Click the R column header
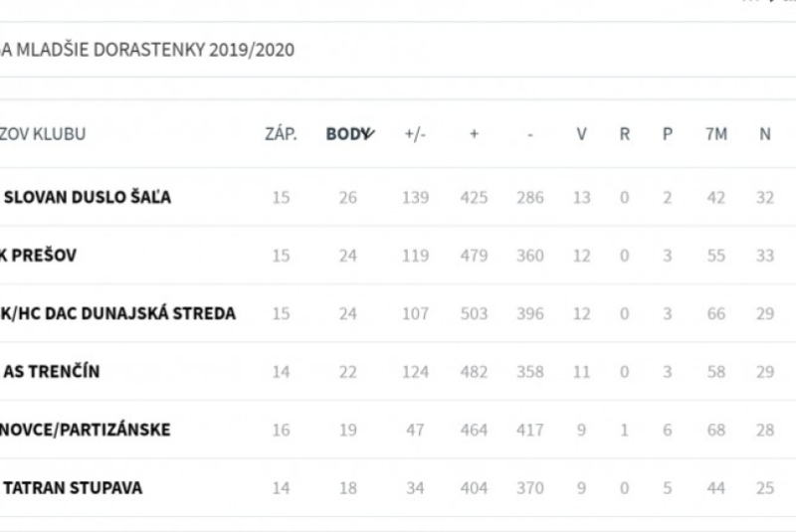 (625, 134)
